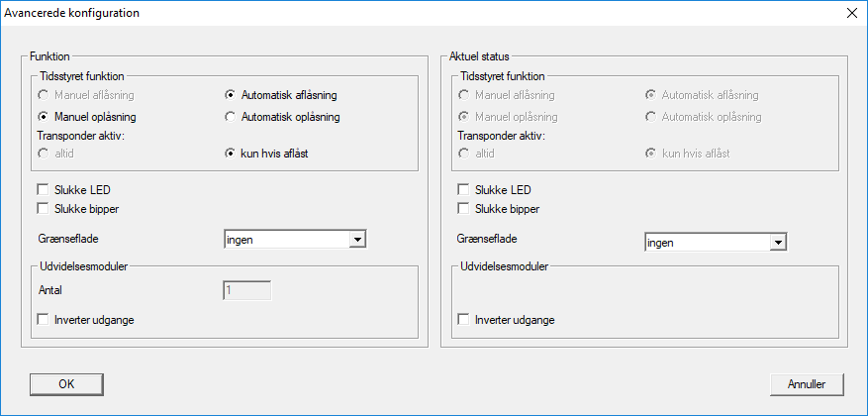
Task: Click Manuel oplåsning radio in Aktuel status
Action: pos(463,117)
